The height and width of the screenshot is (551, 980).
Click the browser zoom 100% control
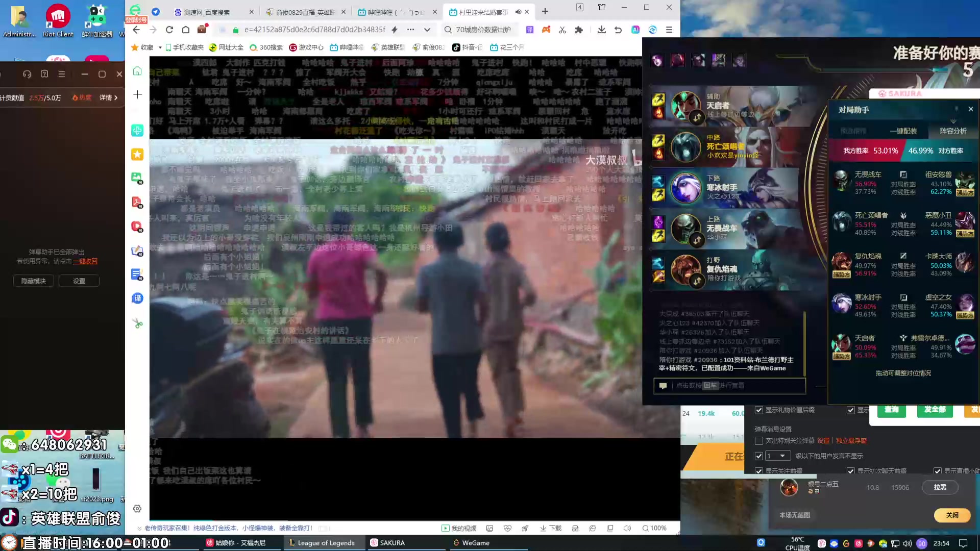pyautogui.click(x=654, y=528)
